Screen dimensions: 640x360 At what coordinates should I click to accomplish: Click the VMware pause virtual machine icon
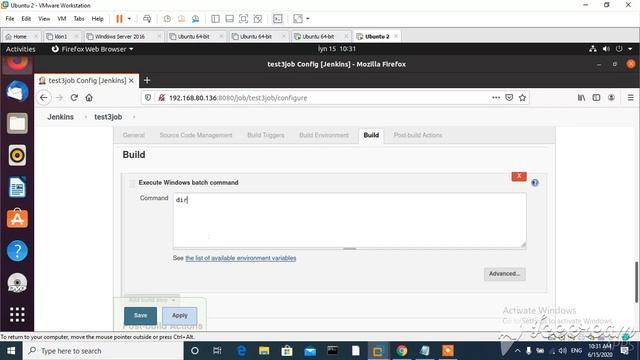point(119,19)
